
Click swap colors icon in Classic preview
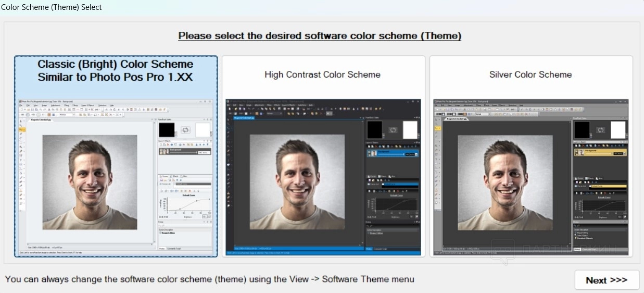click(185, 130)
